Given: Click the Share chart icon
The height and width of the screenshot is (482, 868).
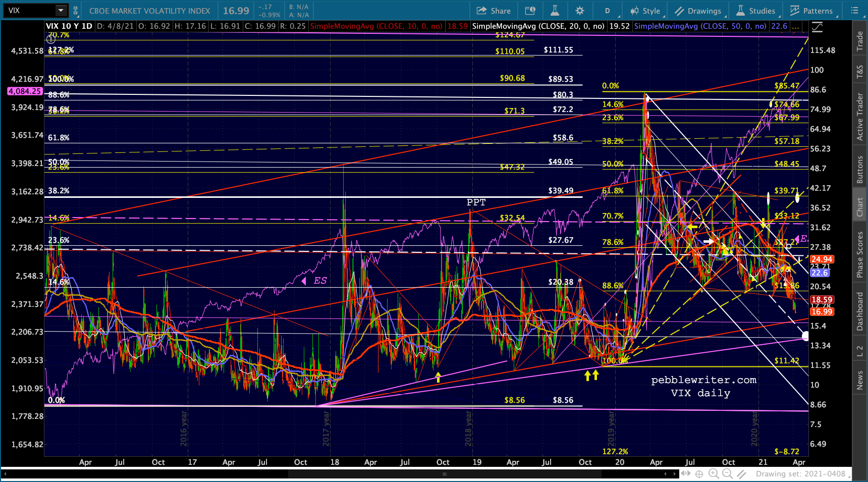Looking at the screenshot, I should click(494, 11).
